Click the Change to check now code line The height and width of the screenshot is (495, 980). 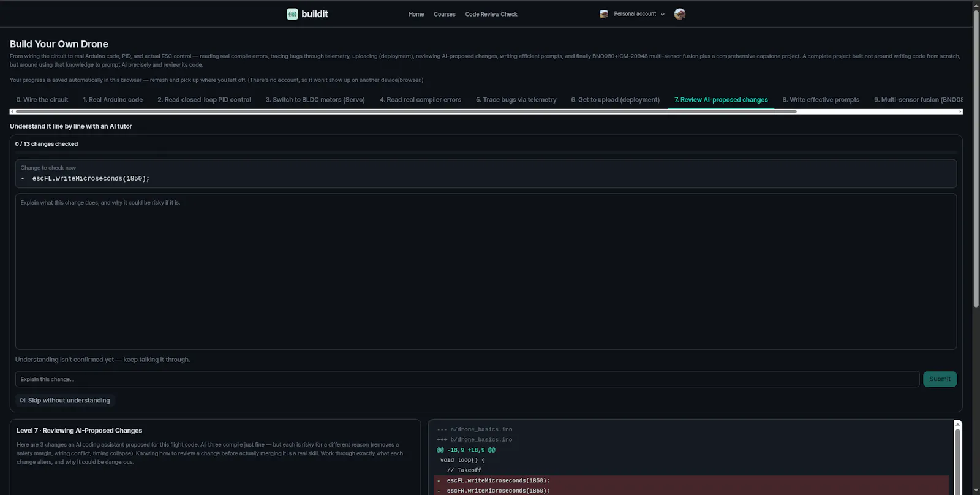click(91, 179)
